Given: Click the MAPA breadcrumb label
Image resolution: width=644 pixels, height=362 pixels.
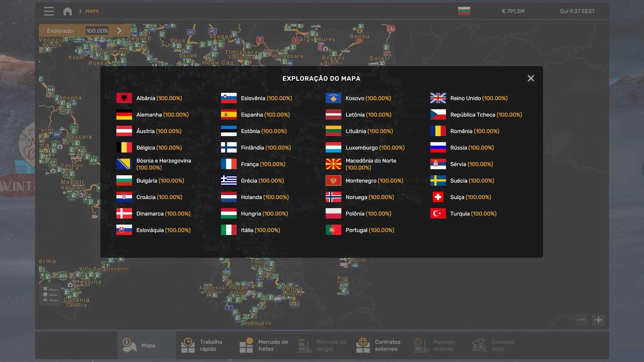Looking at the screenshot, I should tap(92, 11).
